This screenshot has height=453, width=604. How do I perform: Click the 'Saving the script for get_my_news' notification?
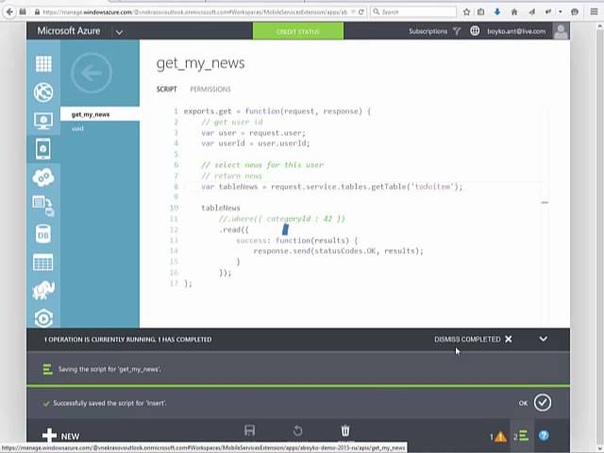pos(298,369)
